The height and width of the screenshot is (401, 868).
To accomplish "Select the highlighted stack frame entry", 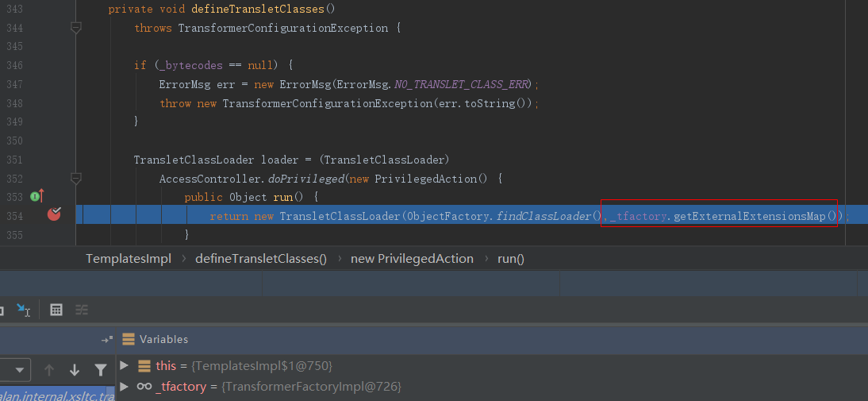I will 56,395.
